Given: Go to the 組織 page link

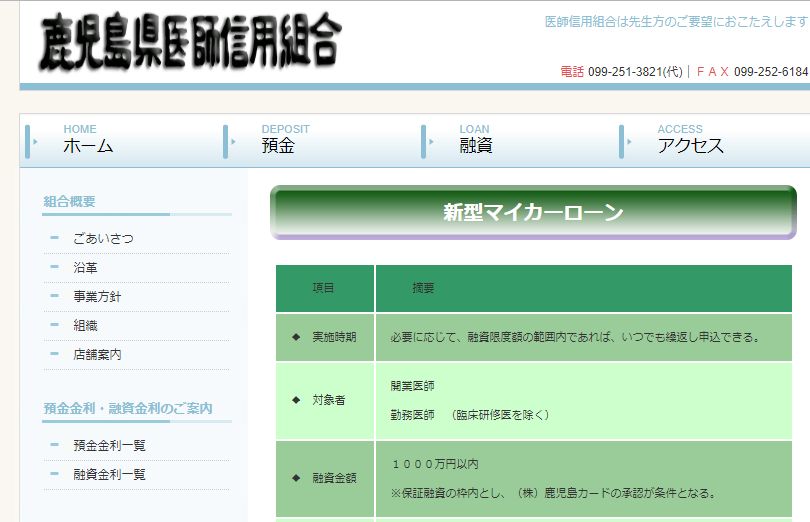Looking at the screenshot, I should point(86,326).
